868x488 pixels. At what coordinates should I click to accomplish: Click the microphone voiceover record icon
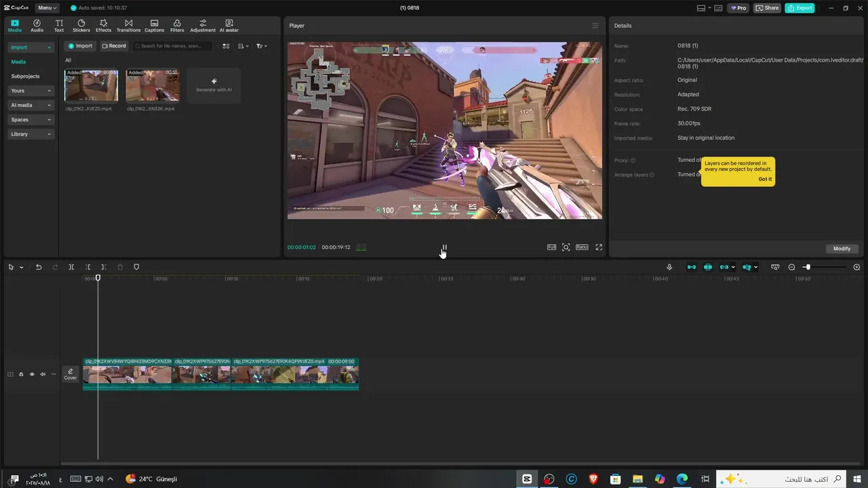[669, 267]
